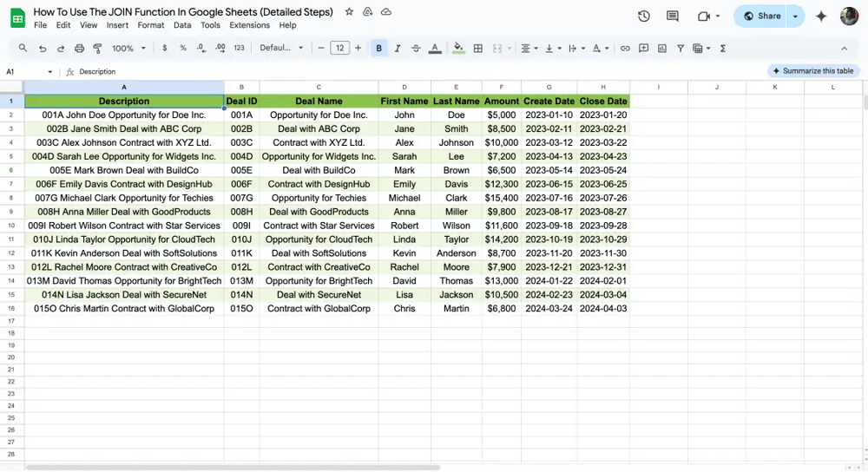The height and width of the screenshot is (472, 868).
Task: Click the paint format roller icon
Action: pyautogui.click(x=97, y=49)
